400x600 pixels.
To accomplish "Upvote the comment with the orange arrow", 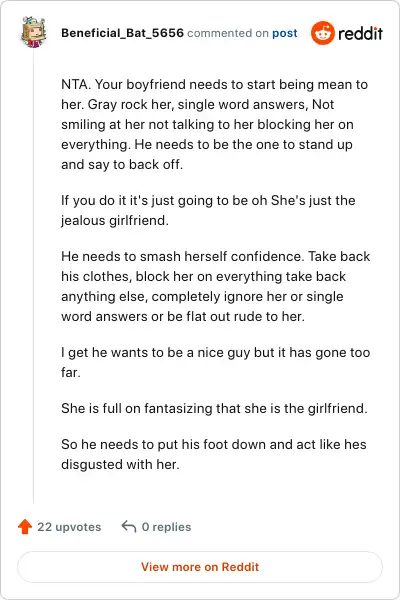I will click(x=25, y=527).
